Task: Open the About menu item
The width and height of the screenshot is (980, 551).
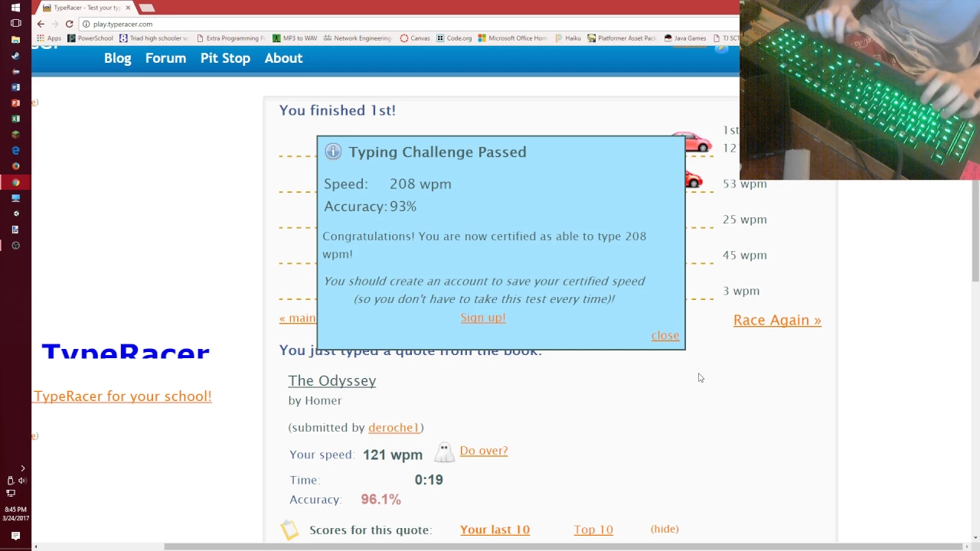Action: (x=283, y=58)
